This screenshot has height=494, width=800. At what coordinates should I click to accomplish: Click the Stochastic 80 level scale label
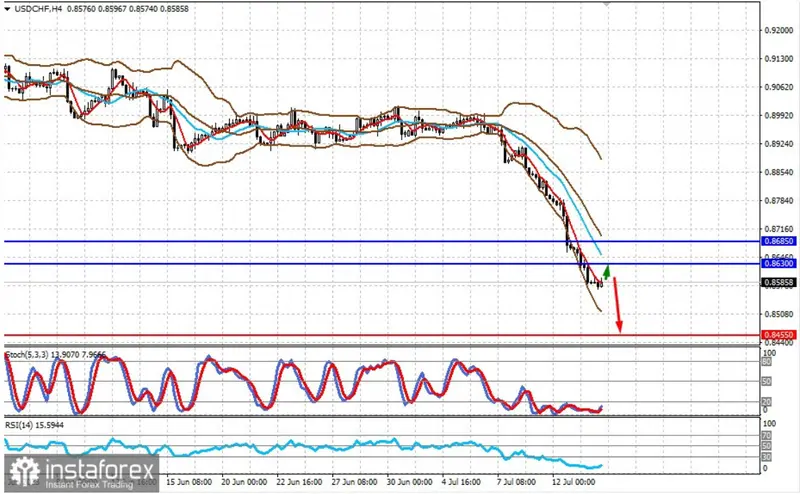[x=768, y=362]
